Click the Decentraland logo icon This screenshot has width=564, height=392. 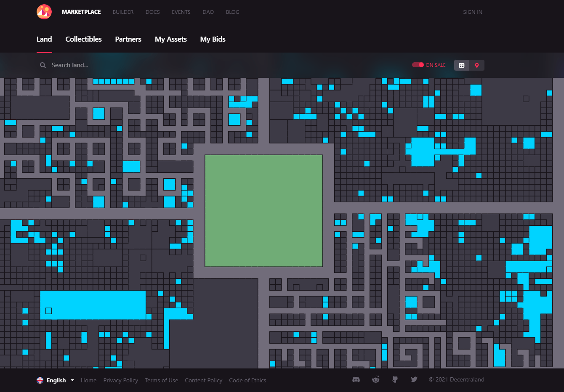pos(44,12)
